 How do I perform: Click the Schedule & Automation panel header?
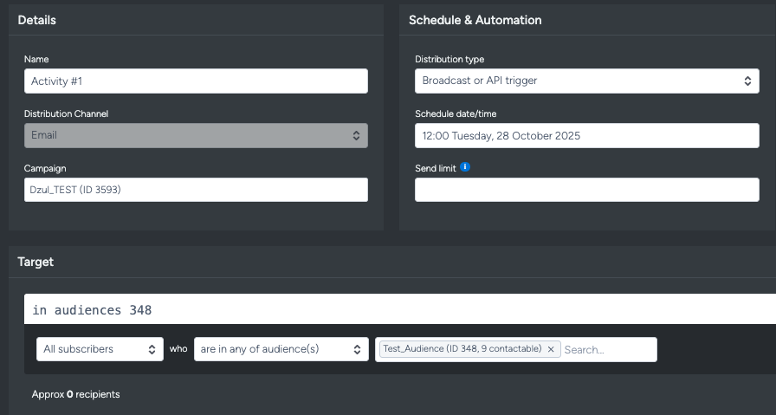click(x=475, y=20)
